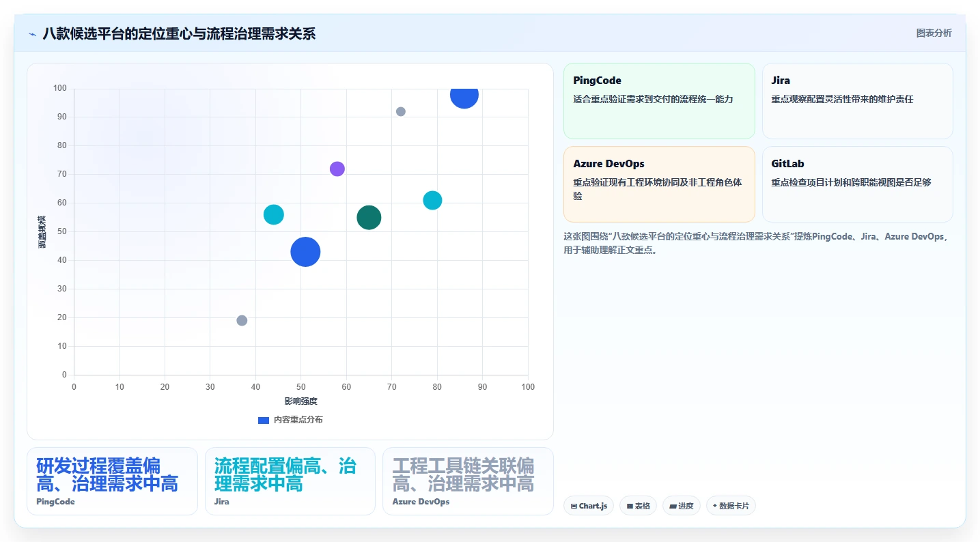Click the blue legend color box
Screen dimensions: 980x542
[x=264, y=420]
